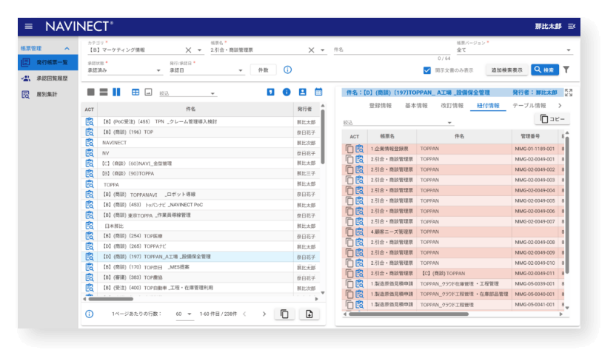Screen dimensions: 616x364
Task: Go to previous page of results
Action: coord(244,314)
